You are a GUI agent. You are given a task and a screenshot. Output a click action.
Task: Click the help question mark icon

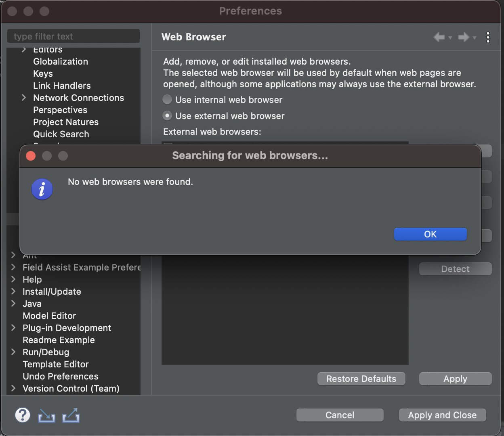click(22, 415)
